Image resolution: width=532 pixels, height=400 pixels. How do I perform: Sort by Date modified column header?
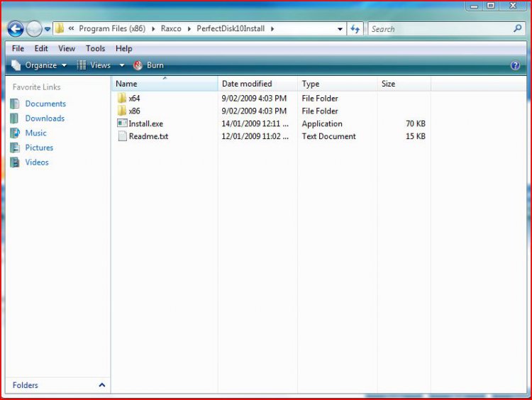257,84
